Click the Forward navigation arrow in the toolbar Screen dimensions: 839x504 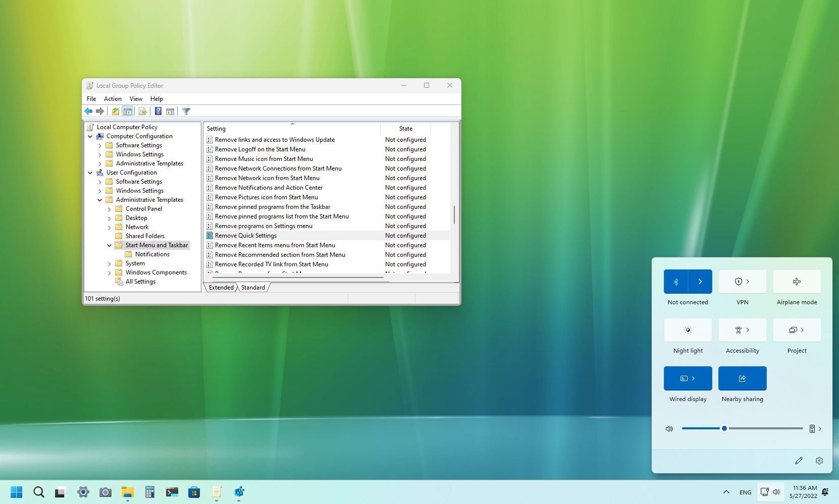pyautogui.click(x=100, y=111)
